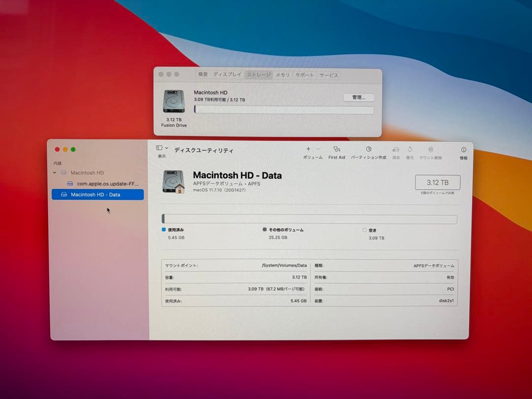The width and height of the screenshot is (532, 399).
Task: Run First Aid from the toolbar
Action: [337, 149]
